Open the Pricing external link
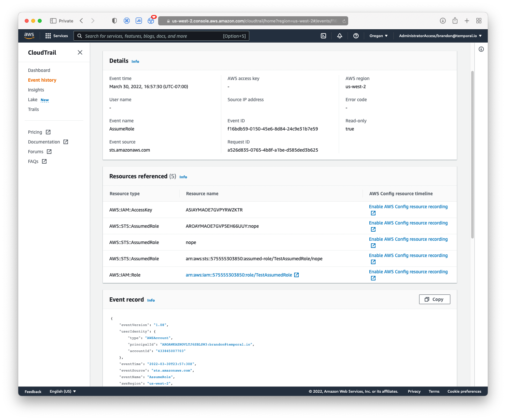Screen dimensions: 506x420 pos(39,132)
